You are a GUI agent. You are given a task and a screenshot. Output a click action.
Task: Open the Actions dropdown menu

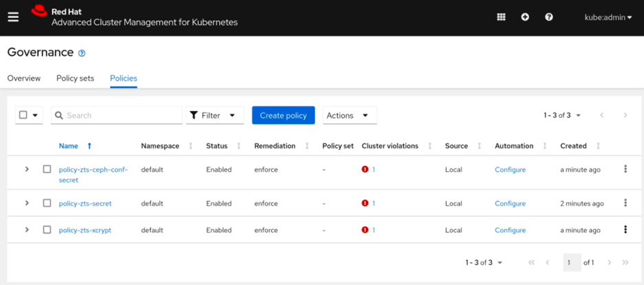tap(350, 116)
